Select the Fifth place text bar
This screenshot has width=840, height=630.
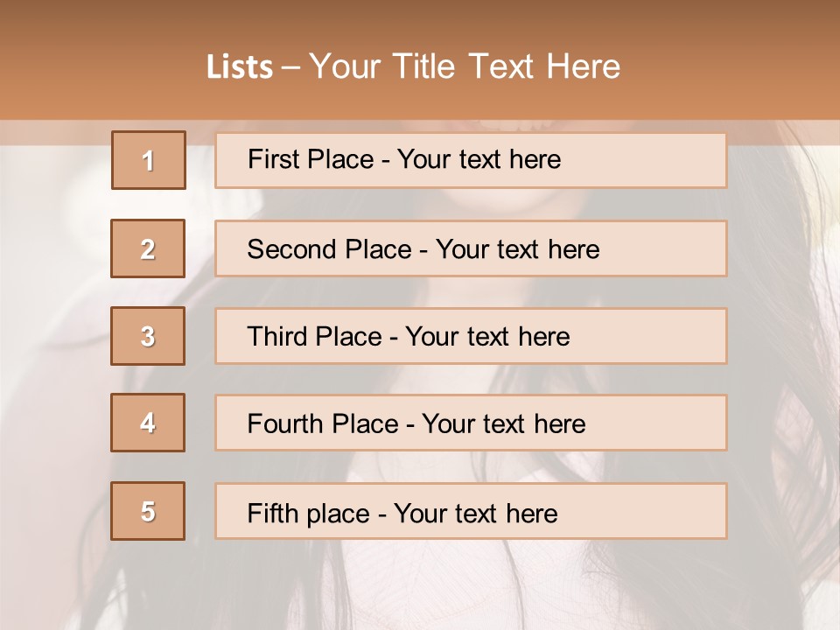[x=471, y=510]
